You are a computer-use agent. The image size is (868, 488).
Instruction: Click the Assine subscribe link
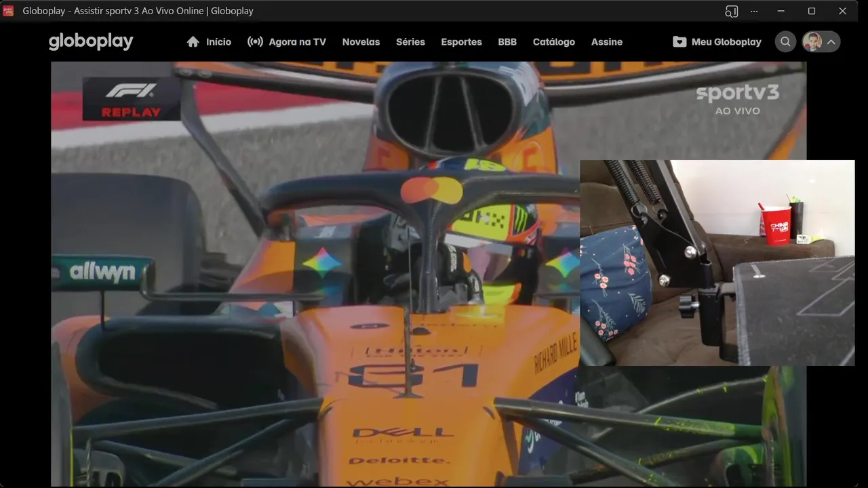(x=606, y=41)
